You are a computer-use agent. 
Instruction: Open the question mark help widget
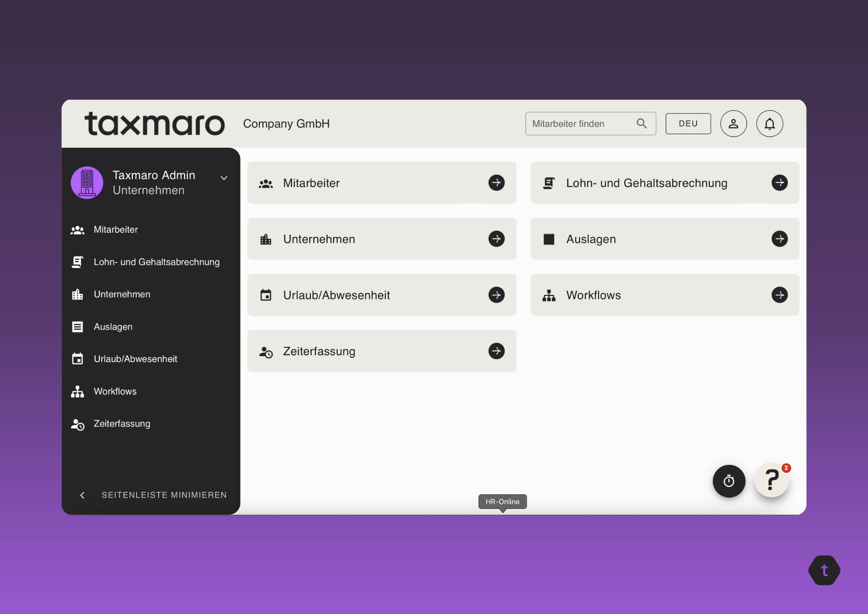(x=771, y=480)
